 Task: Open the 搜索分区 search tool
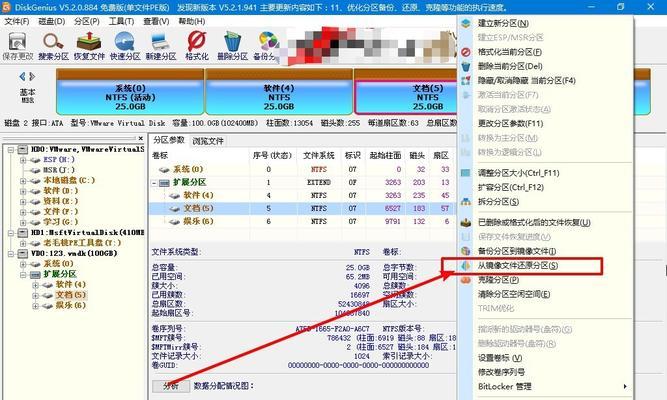click(x=53, y=46)
